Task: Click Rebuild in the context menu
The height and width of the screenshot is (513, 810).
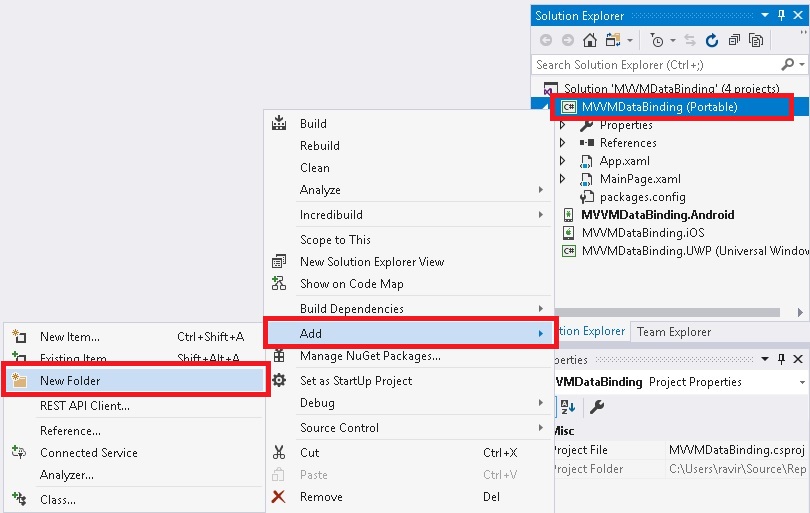Action: pyautogui.click(x=320, y=146)
